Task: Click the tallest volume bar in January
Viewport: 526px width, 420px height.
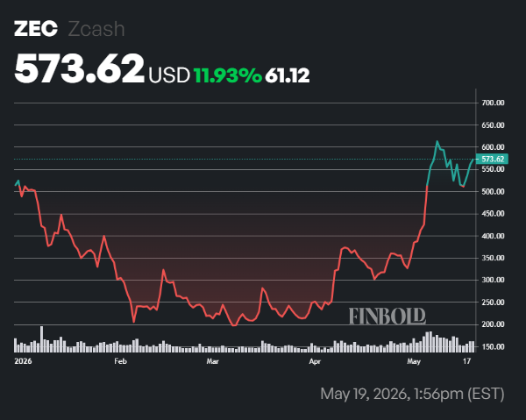Action: tap(41, 339)
